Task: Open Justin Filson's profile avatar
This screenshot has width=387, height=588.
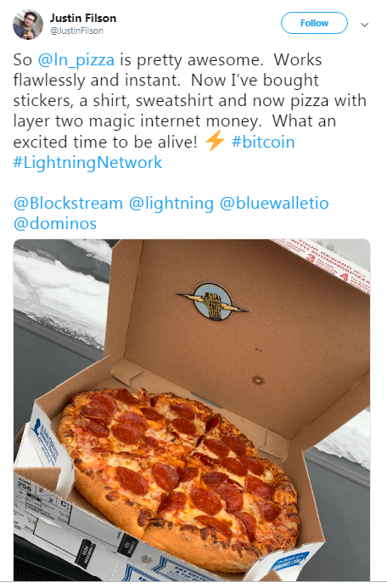Action: click(28, 25)
